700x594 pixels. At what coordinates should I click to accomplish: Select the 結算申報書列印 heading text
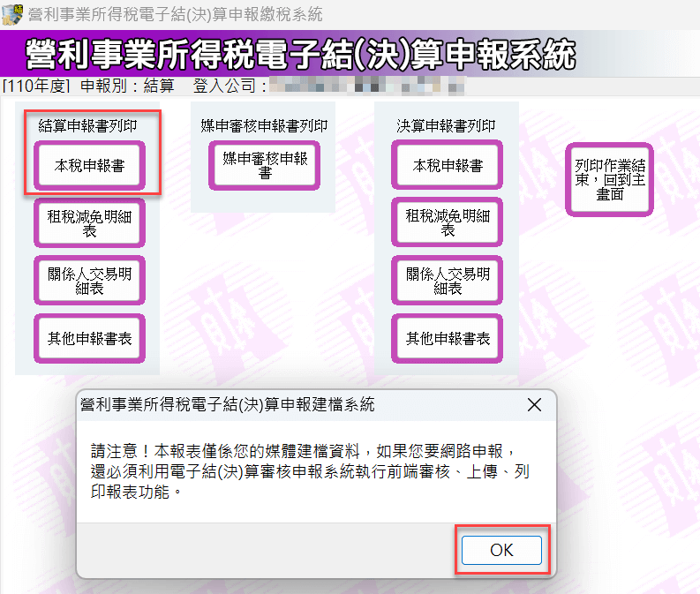coord(87,125)
